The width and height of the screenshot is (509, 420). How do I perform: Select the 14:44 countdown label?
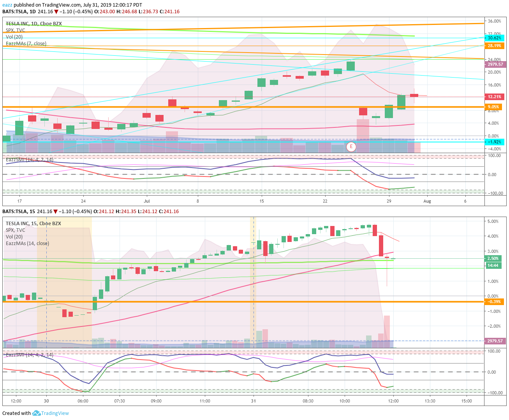pyautogui.click(x=493, y=265)
